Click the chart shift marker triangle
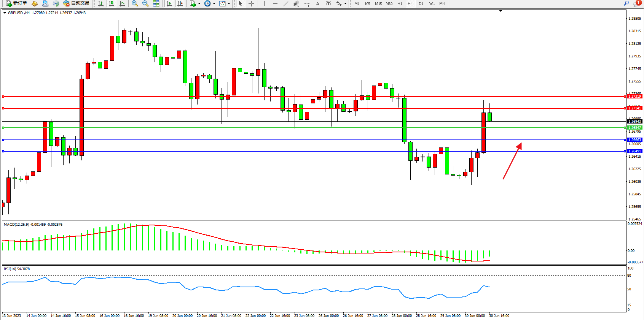Screen dimensions: 644x320 click(501, 11)
